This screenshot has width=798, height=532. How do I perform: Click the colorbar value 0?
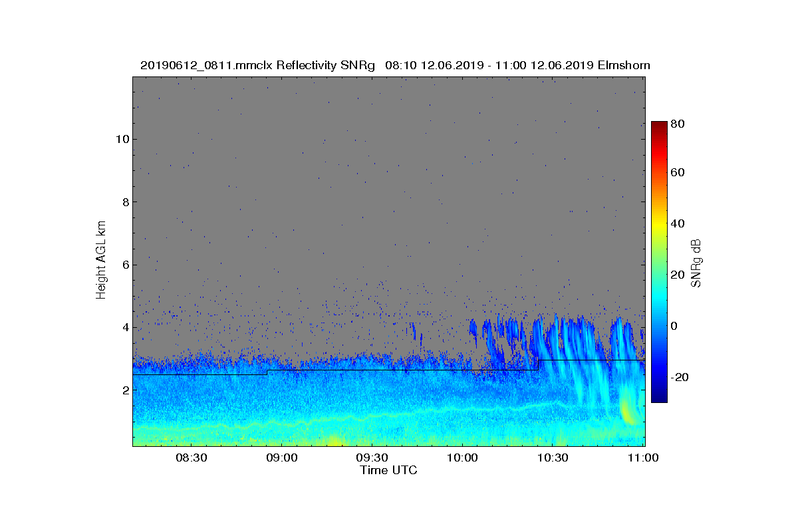(674, 326)
